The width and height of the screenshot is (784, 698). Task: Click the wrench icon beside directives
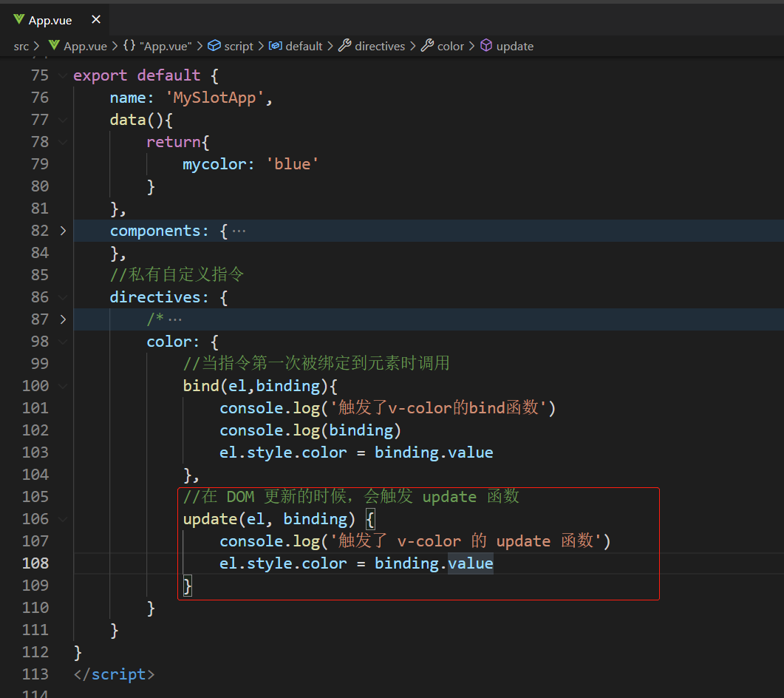(x=344, y=46)
